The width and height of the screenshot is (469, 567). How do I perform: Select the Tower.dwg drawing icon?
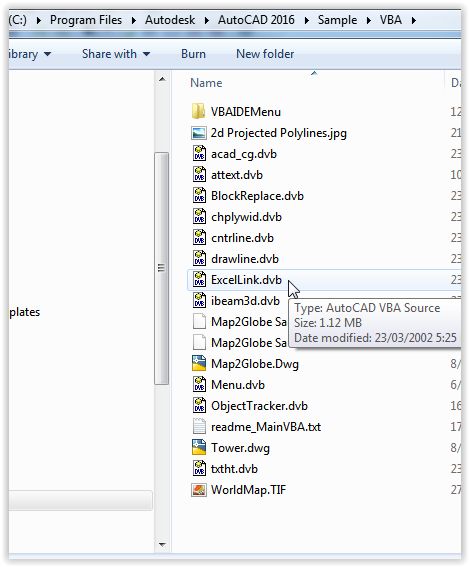(x=199, y=447)
